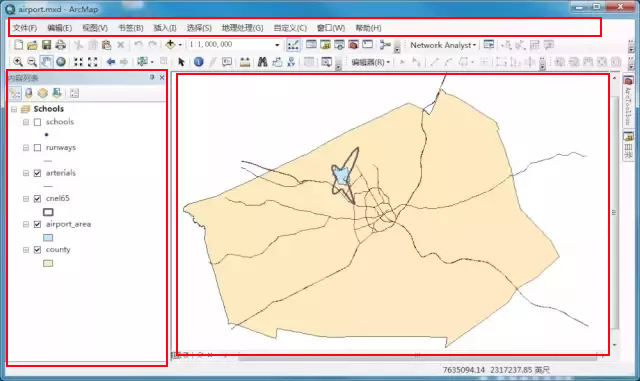Viewport: 640px width, 381px height.
Task: Uncheck the arterials layer
Action: click(x=38, y=173)
